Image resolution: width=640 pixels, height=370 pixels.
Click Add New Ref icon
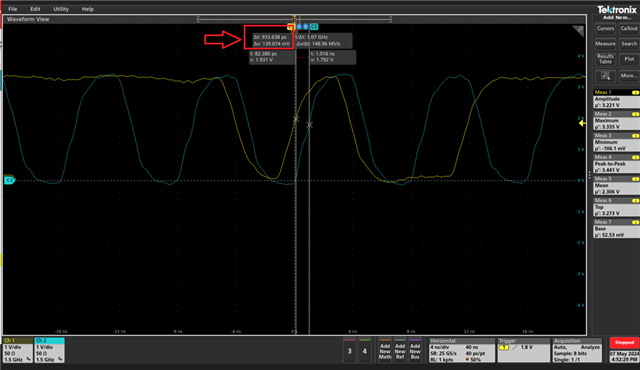pyautogui.click(x=400, y=350)
